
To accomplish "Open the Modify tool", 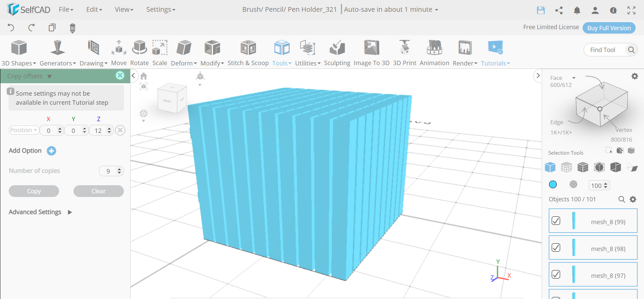I will pyautogui.click(x=212, y=53).
